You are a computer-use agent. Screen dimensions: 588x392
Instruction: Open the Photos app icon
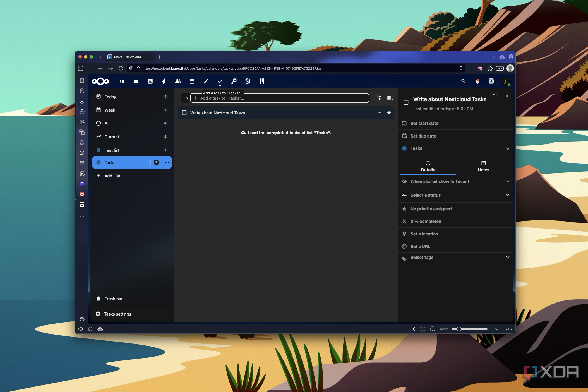tap(150, 81)
